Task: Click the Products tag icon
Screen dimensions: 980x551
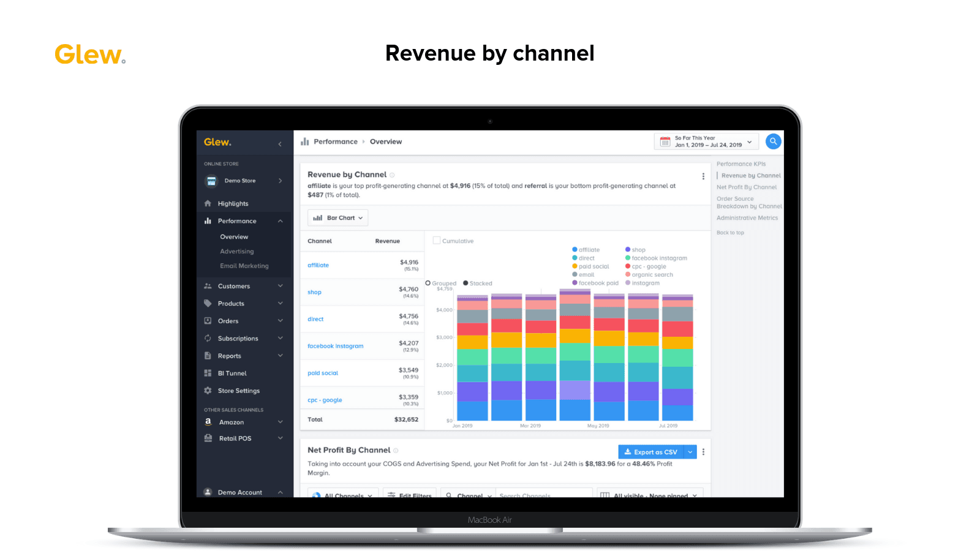Action: [x=209, y=303]
